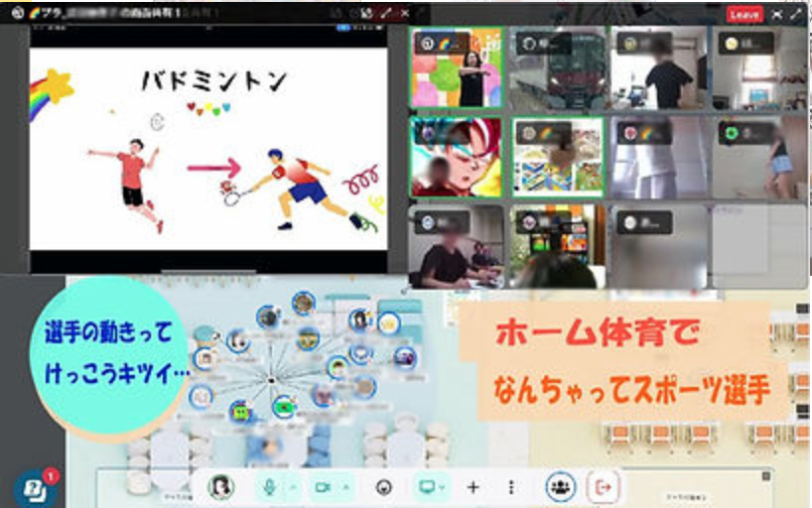Select video tile with arcade game screen background

coord(558,246)
